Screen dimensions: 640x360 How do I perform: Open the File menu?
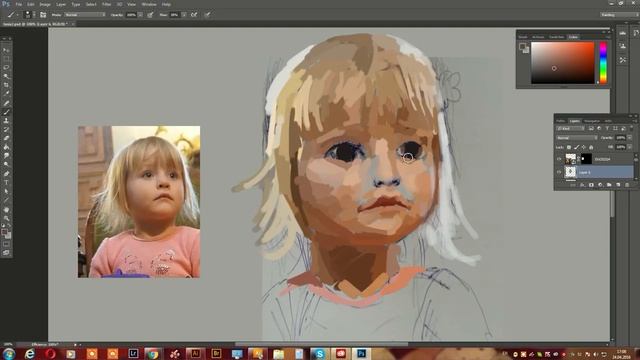(x=18, y=4)
